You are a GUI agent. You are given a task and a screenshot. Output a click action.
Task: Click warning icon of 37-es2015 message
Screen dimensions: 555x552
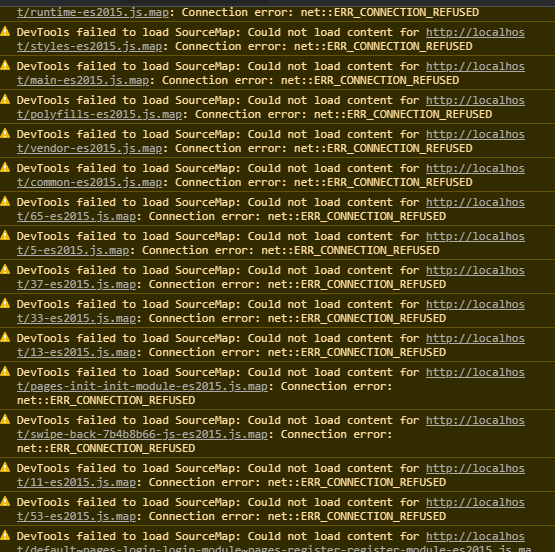click(x=5, y=270)
